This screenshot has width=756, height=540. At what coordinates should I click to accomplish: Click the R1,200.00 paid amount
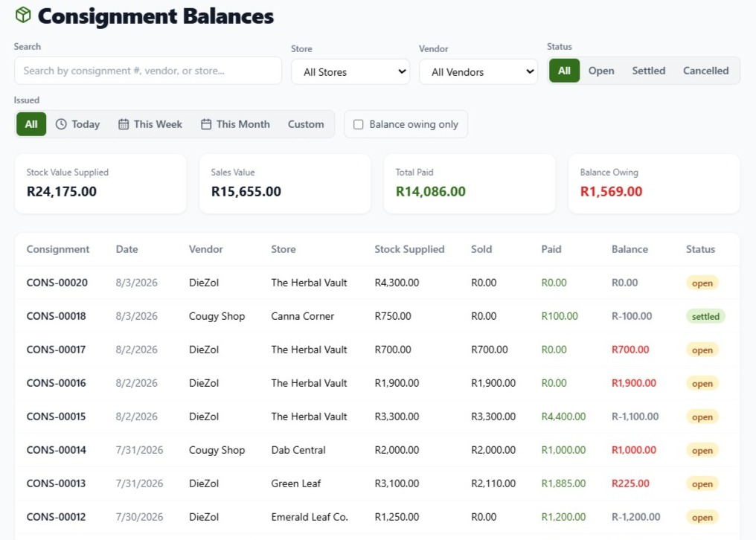[563, 517]
